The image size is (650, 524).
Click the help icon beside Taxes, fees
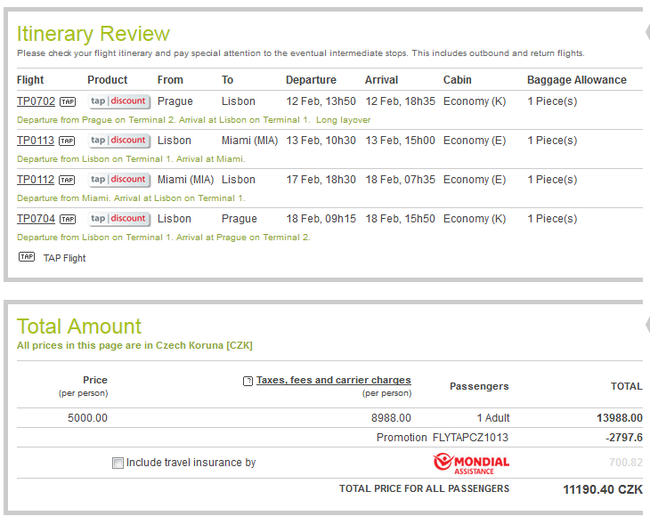[247, 381]
